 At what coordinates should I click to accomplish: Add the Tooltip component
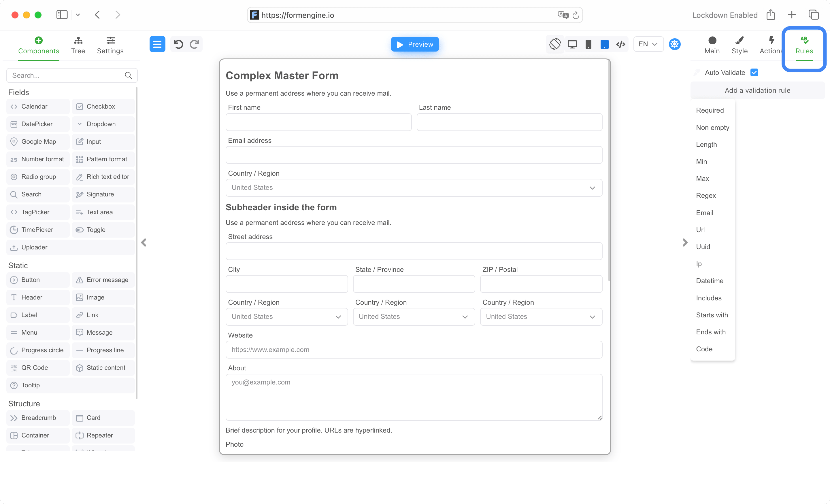point(70,385)
